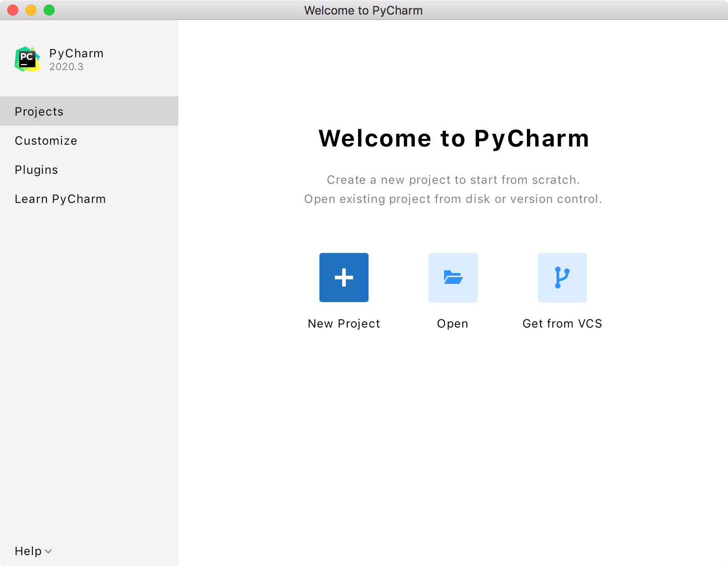Switch to the Customize tab
This screenshot has height=566, width=728.
tap(46, 141)
